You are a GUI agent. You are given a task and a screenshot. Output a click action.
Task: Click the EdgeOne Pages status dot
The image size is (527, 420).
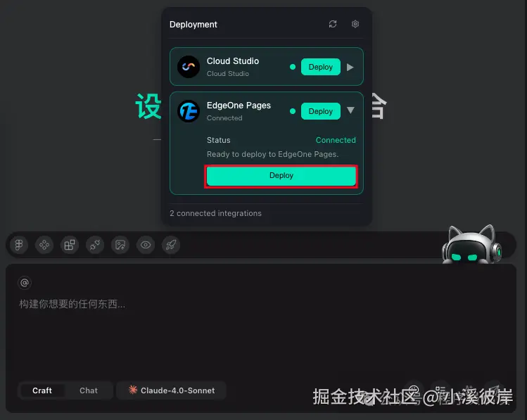293,111
